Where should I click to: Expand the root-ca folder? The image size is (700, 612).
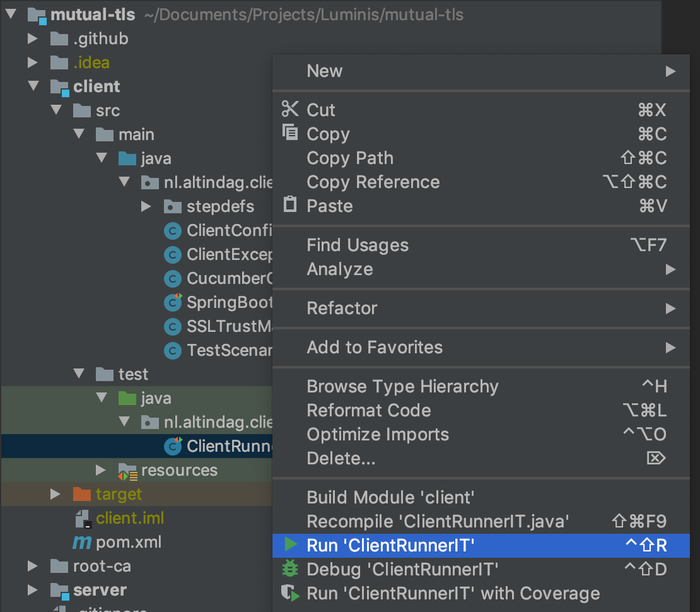coord(32,567)
